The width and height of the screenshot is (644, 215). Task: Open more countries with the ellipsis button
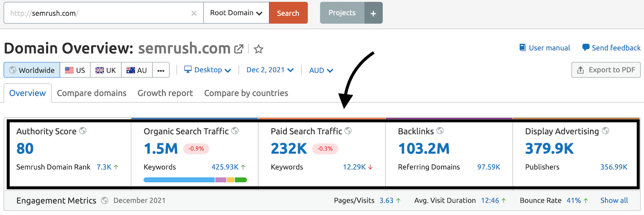click(161, 70)
